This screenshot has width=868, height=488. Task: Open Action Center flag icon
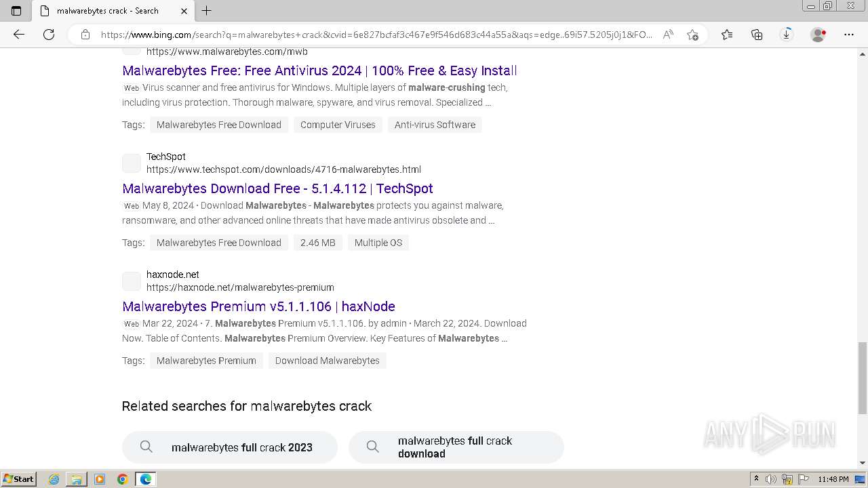tap(803, 479)
